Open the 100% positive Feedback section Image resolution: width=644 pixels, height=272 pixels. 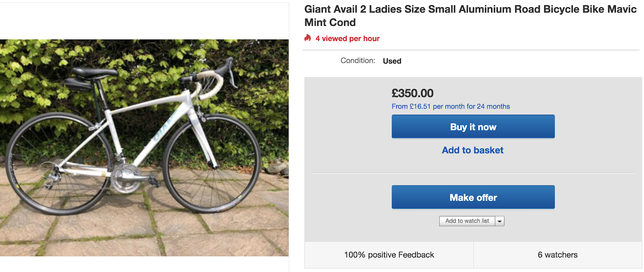(389, 255)
